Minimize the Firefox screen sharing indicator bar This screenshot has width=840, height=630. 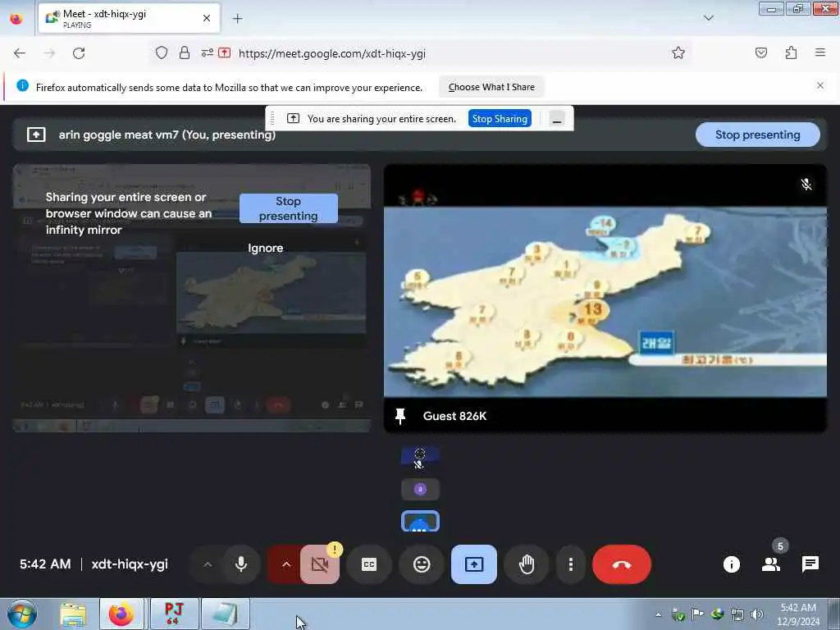click(557, 119)
